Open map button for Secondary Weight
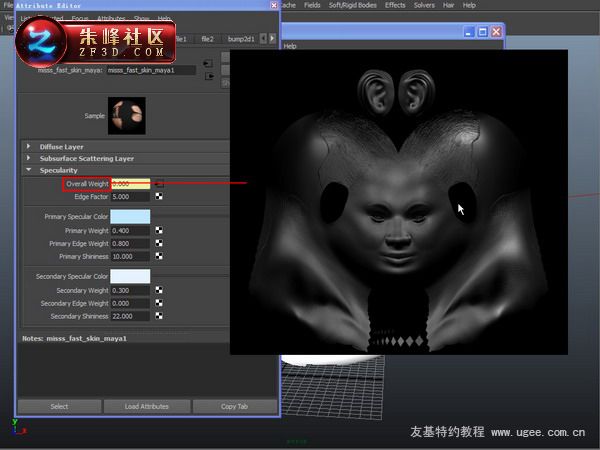 (159, 290)
